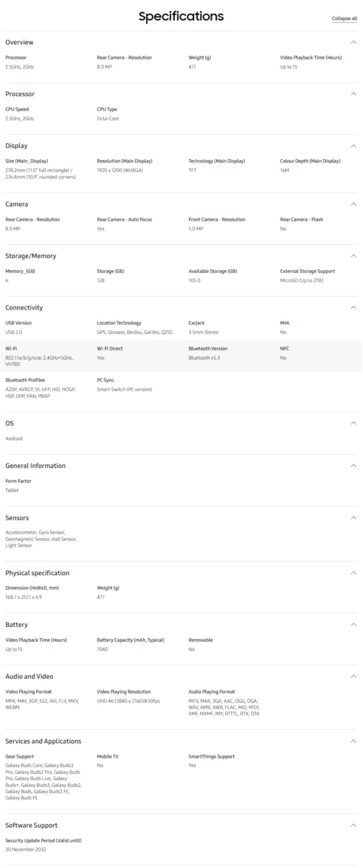
Task: Collapse the Storage/Memory section chevron
Action: (x=353, y=256)
